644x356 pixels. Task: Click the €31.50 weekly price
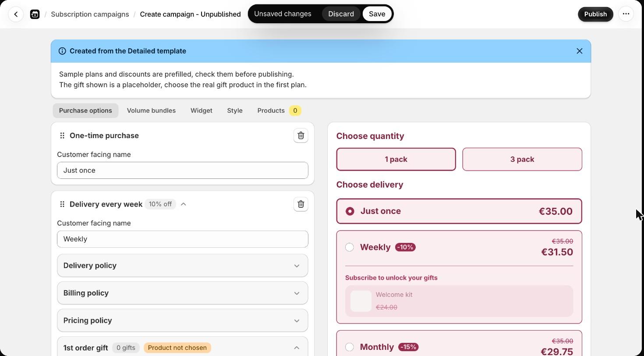[557, 252]
